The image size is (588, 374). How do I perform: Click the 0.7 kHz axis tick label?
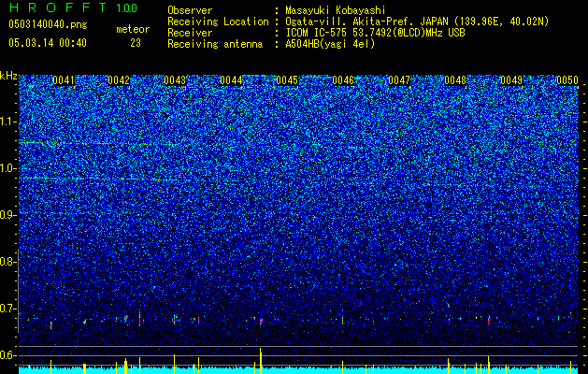tap(7, 309)
